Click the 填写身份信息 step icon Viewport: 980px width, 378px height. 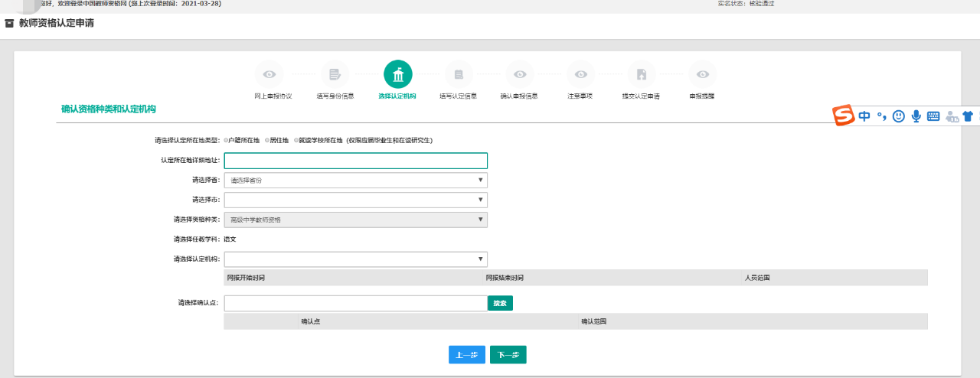(x=335, y=74)
